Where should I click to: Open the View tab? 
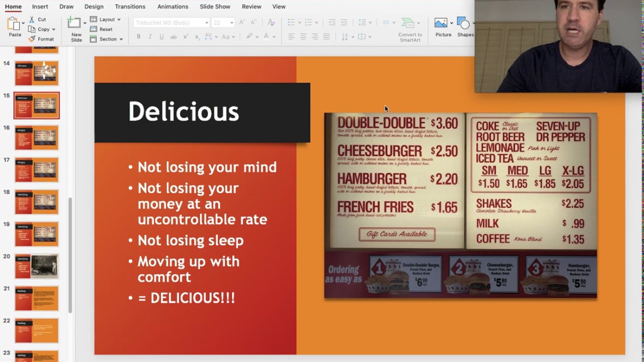tap(279, 7)
